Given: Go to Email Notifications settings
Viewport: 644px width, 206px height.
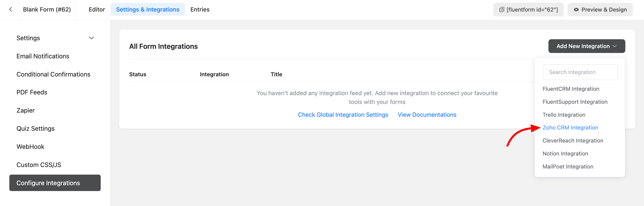Looking at the screenshot, I should click(x=43, y=56).
